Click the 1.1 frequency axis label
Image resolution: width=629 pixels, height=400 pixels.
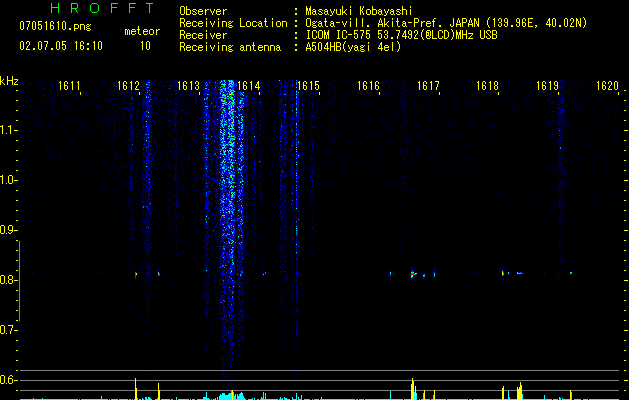(7, 130)
